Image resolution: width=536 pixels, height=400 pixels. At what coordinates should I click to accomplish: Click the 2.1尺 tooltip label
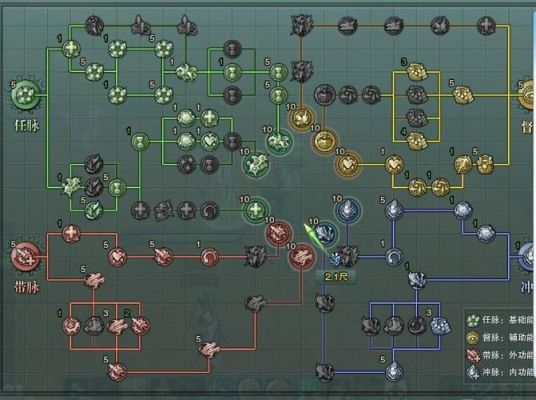(x=336, y=277)
